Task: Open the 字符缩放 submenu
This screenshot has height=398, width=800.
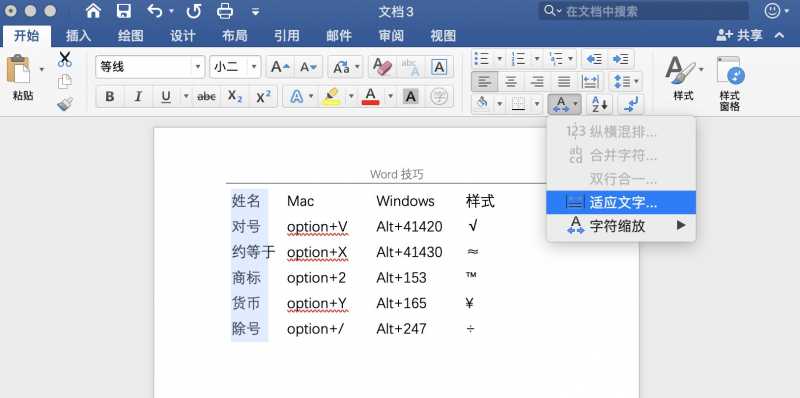Action: [621, 226]
